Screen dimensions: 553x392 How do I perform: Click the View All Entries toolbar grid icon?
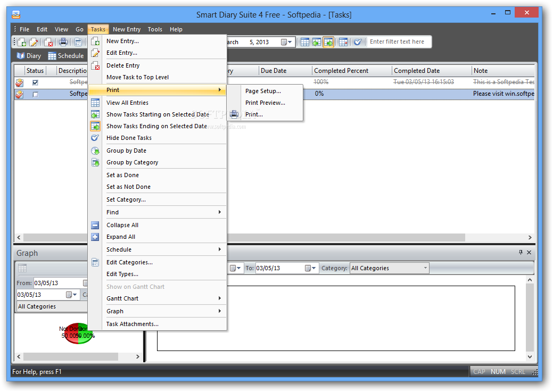point(305,43)
